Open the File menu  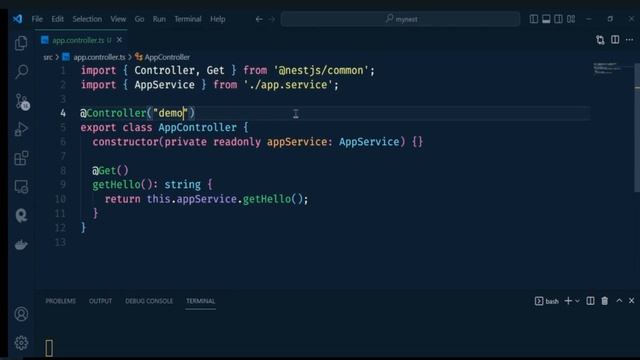coord(37,19)
